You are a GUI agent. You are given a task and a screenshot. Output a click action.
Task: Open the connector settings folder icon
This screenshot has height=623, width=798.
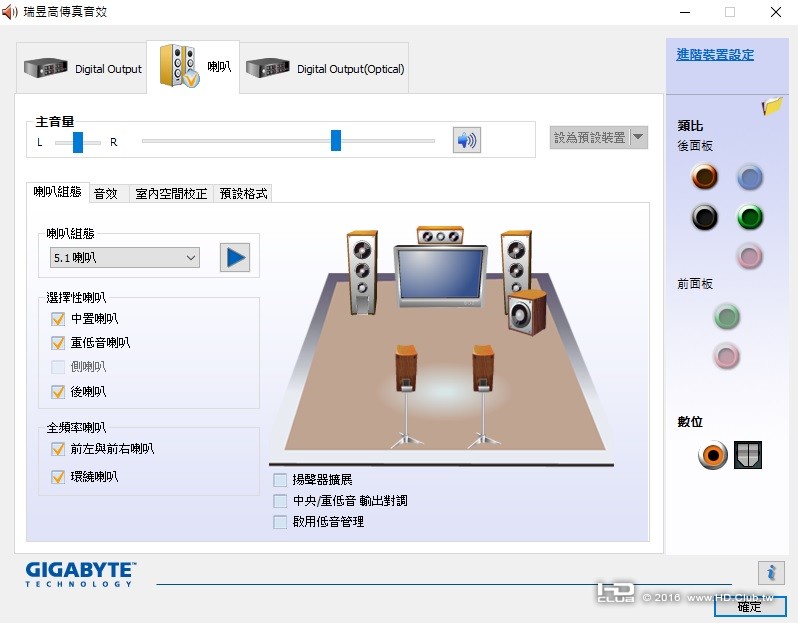pos(772,106)
